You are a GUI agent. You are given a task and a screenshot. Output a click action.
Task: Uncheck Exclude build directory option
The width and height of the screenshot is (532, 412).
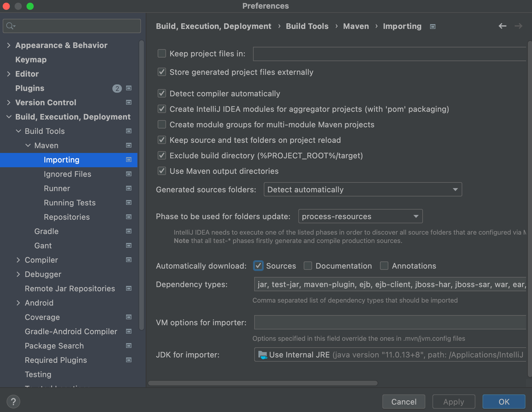(162, 155)
